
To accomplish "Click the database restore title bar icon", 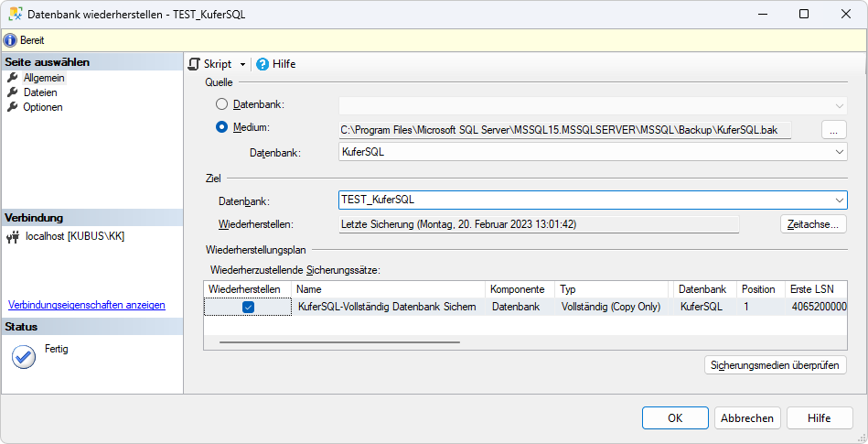I will point(15,15).
